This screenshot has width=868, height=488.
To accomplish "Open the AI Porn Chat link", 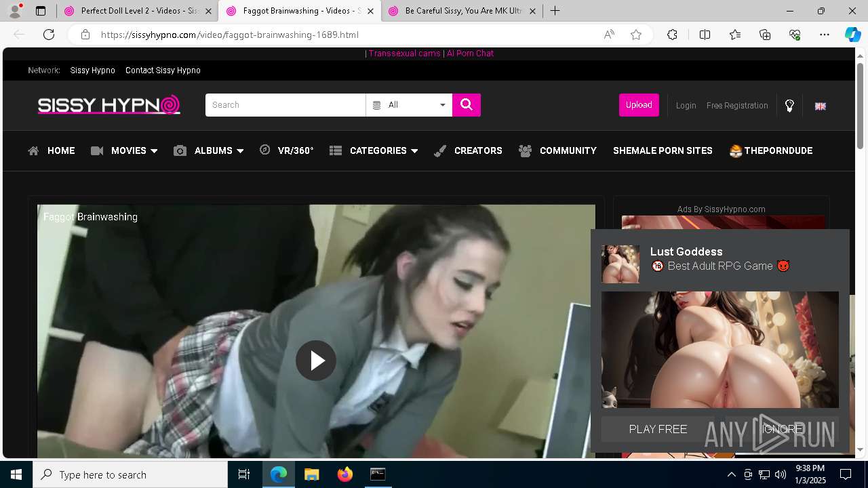I will pos(470,54).
